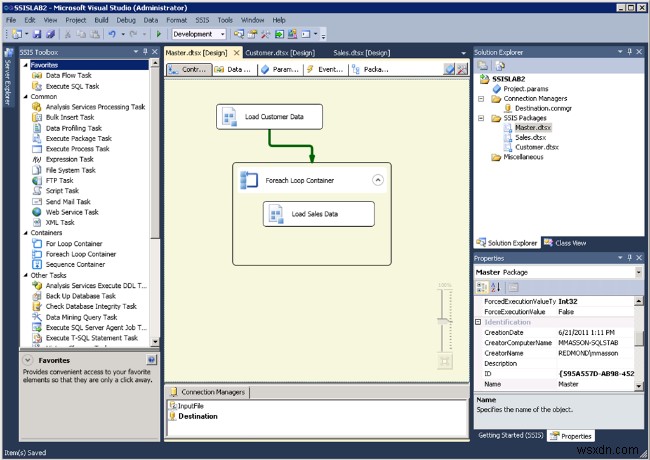Collapse the Identification category in Properties

click(x=478, y=322)
